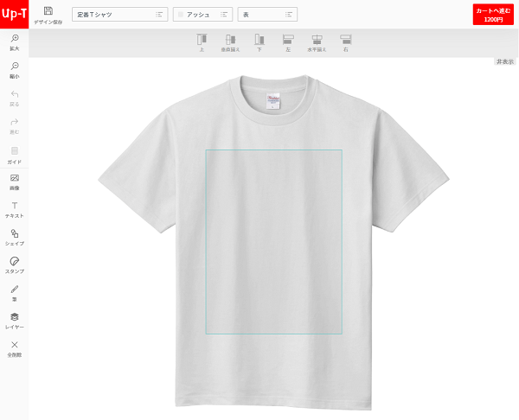Click the ash colour swatch
The image size is (519, 420).
tap(181, 14)
